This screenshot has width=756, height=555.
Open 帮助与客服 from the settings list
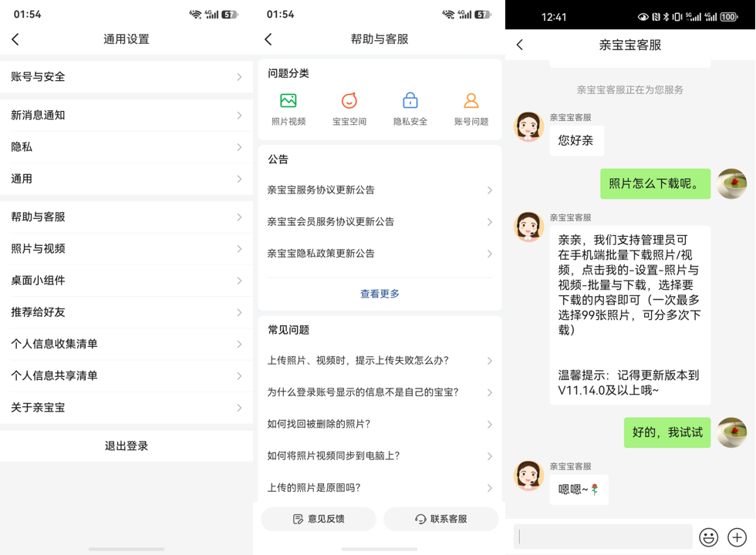127,217
